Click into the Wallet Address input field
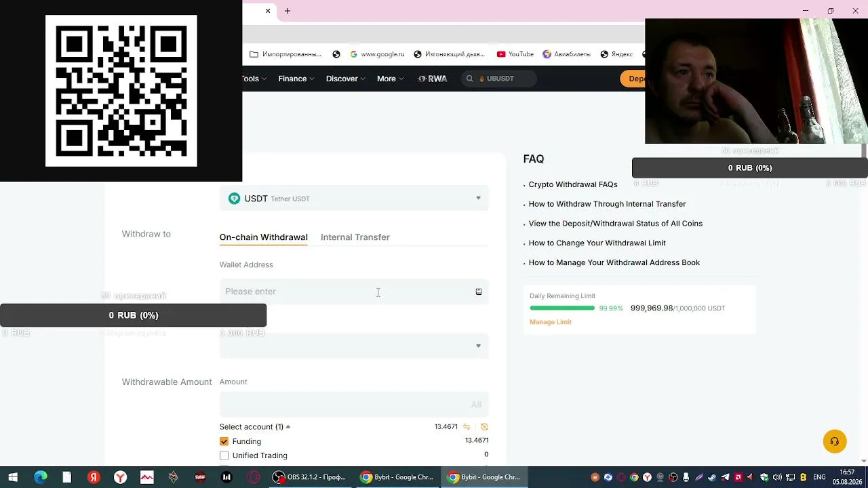868x488 pixels. pos(354,291)
